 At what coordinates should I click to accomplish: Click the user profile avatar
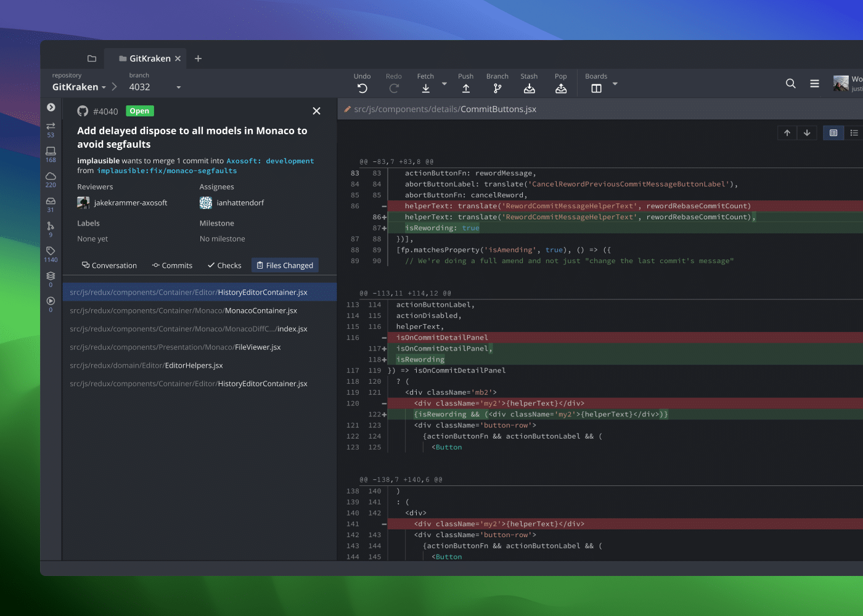(841, 83)
